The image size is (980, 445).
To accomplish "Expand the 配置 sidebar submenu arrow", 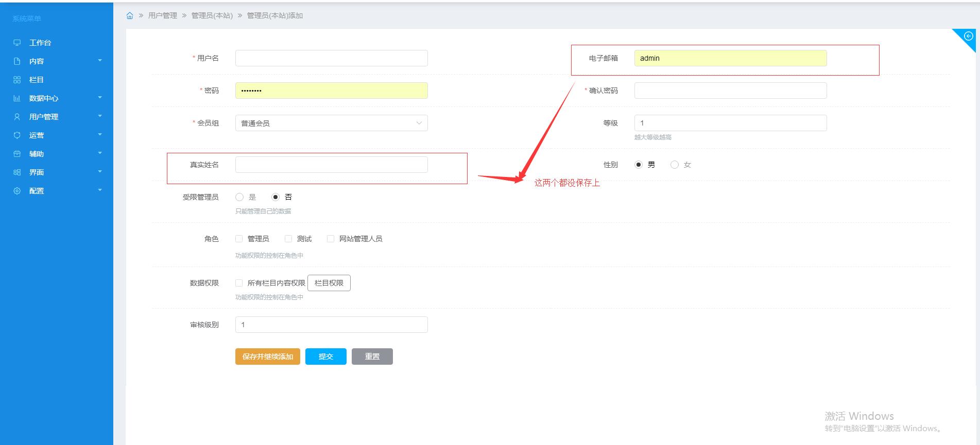I will point(100,190).
